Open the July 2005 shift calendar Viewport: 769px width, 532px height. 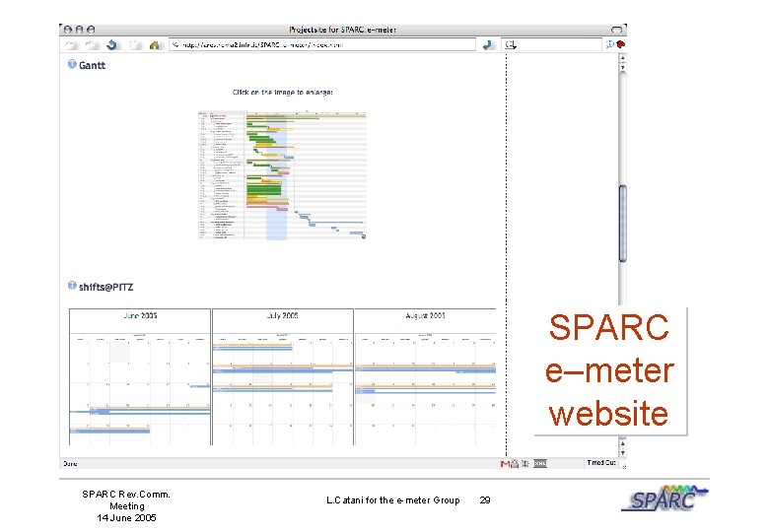(283, 376)
